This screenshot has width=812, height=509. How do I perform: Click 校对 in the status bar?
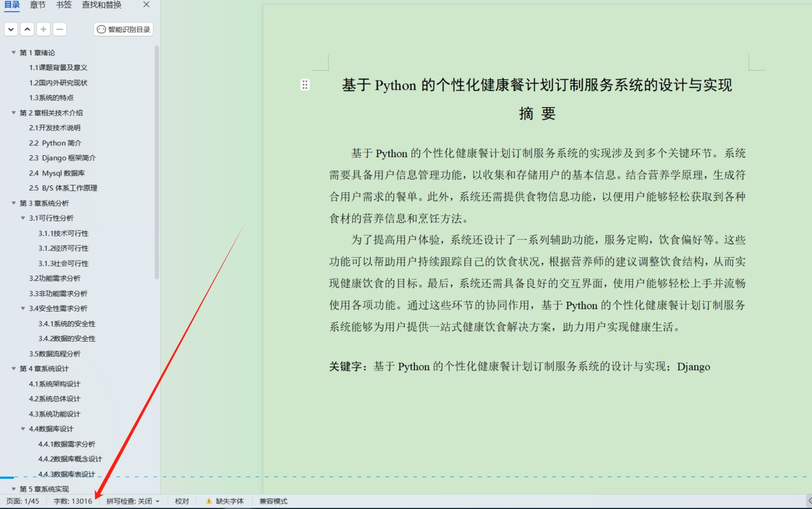pos(182,501)
